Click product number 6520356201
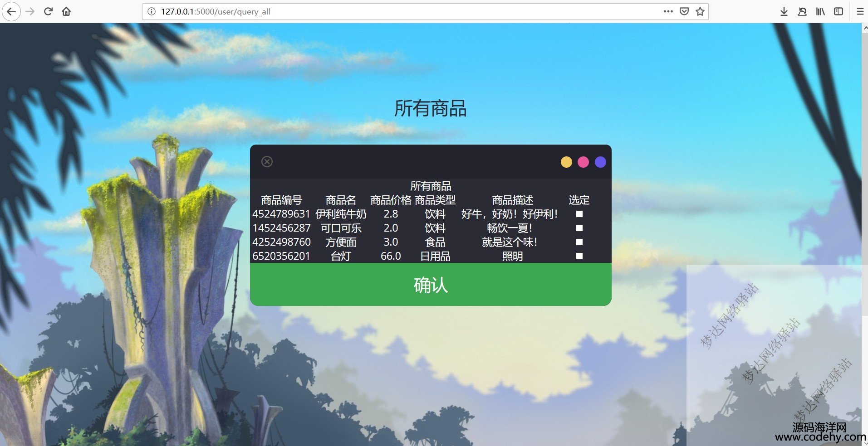 tap(281, 256)
